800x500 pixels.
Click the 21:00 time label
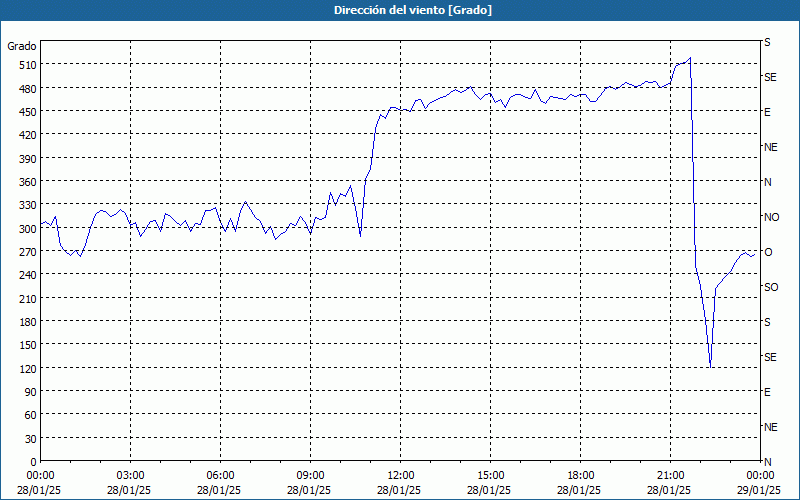click(670, 476)
